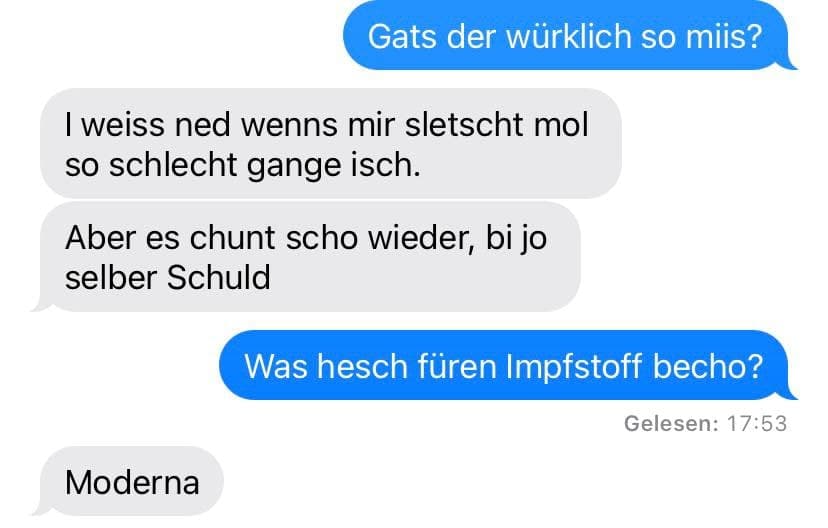
Task: Click the 'Gelesen' read receipt label
Action: pyautogui.click(x=671, y=423)
